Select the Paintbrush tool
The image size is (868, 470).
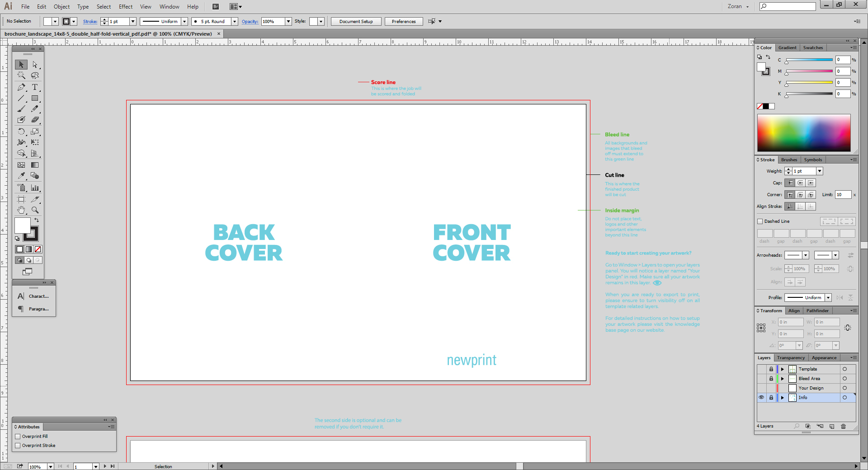[21, 109]
